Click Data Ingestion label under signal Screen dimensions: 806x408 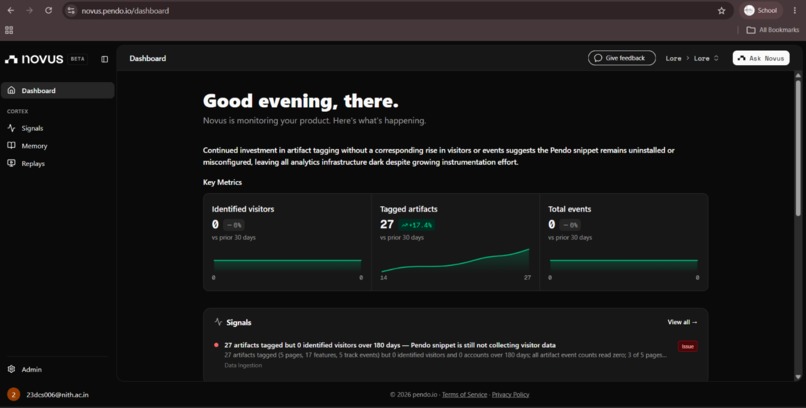click(x=243, y=365)
